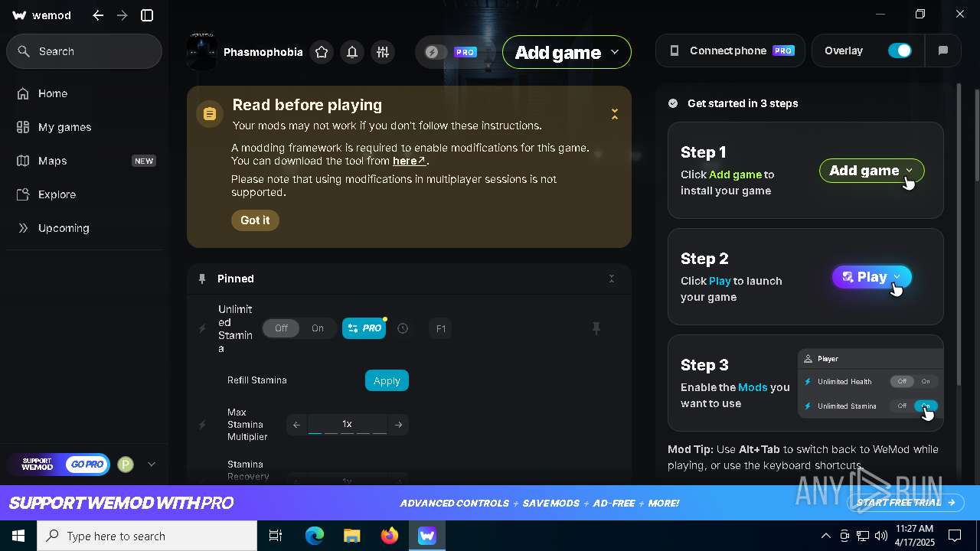
Task: Click the Pinned section pin icon
Action: coord(202,279)
